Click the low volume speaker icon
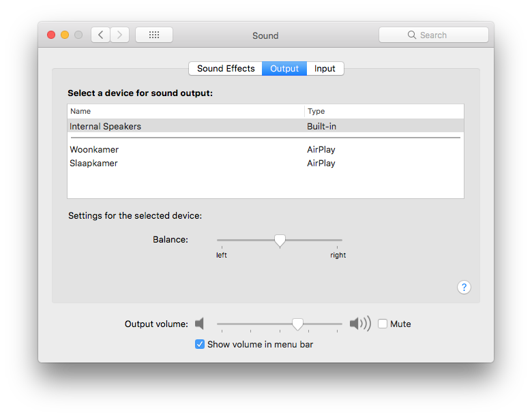This screenshot has width=532, height=417. pyautogui.click(x=199, y=324)
